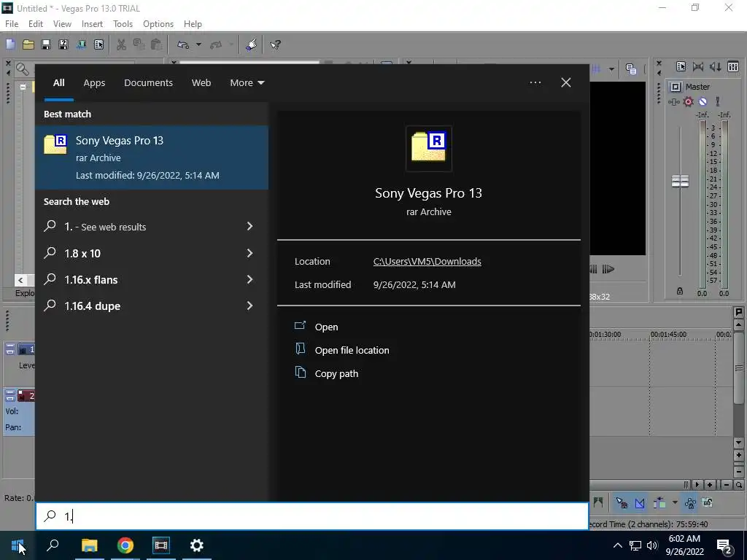Click vertical zoom-out minus button
Viewport: 747px width, 560px height.
739,472
